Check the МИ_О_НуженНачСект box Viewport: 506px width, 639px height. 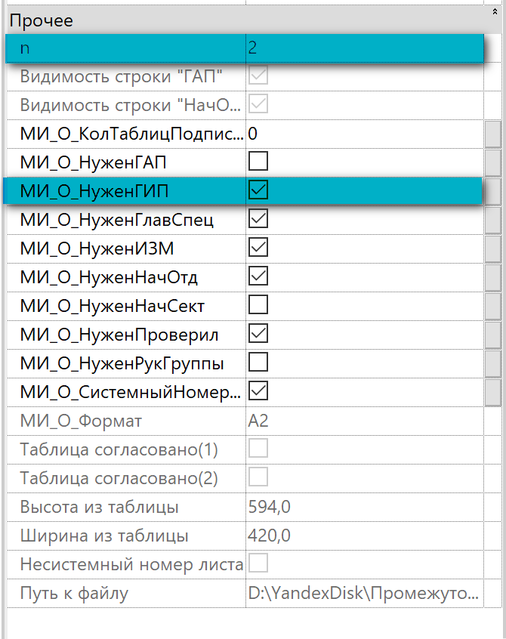[258, 305]
